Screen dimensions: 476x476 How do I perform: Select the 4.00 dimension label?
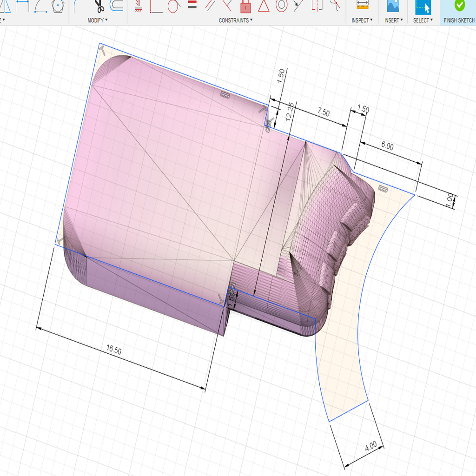(x=370, y=446)
